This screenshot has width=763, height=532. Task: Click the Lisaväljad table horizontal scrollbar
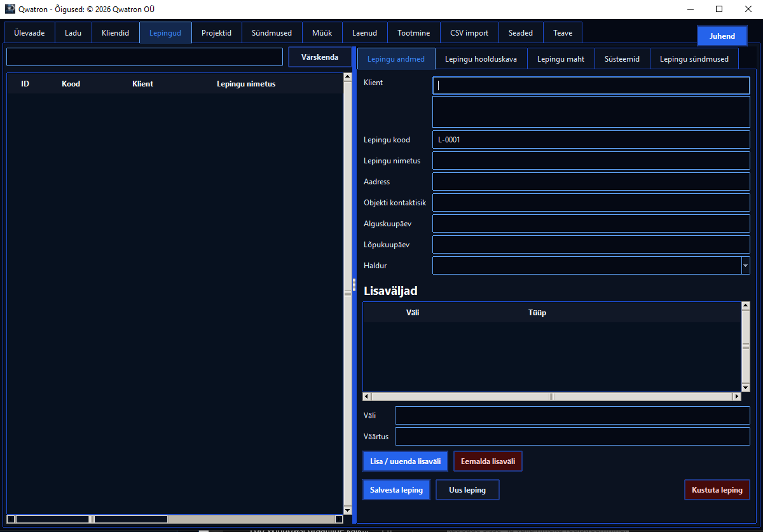(x=552, y=397)
